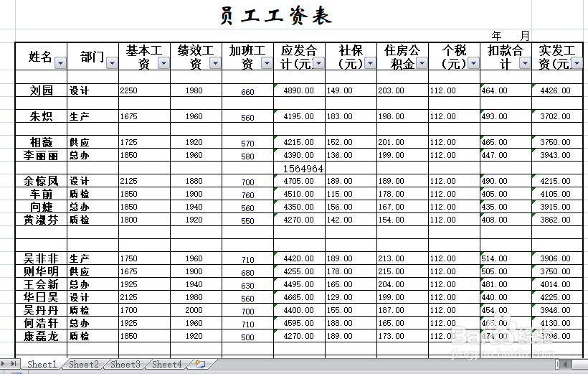588x374 pixels.
Task: Select 吴非非's deduction total 514.00
Action: [x=506, y=258]
